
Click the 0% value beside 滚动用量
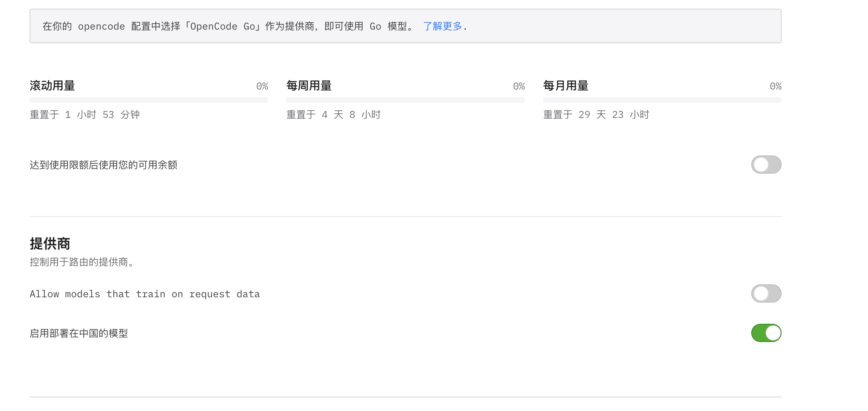click(x=262, y=86)
